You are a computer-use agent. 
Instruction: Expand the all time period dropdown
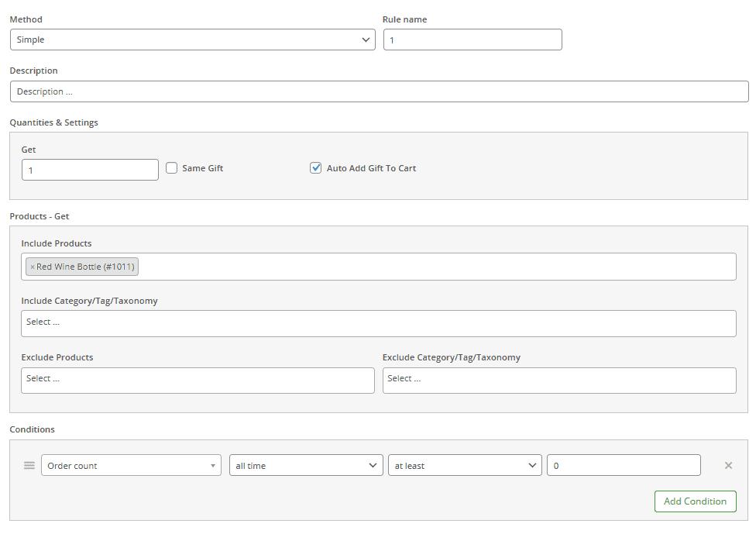[x=306, y=466]
